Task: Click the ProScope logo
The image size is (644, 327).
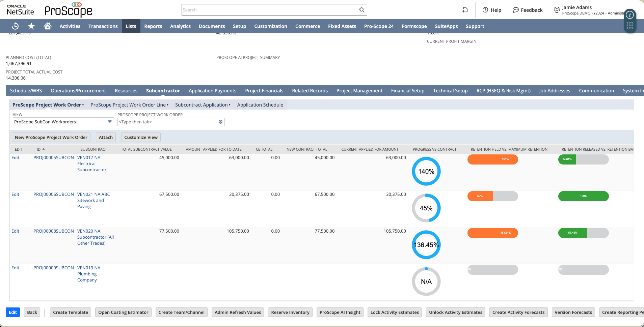Action: tap(69, 10)
